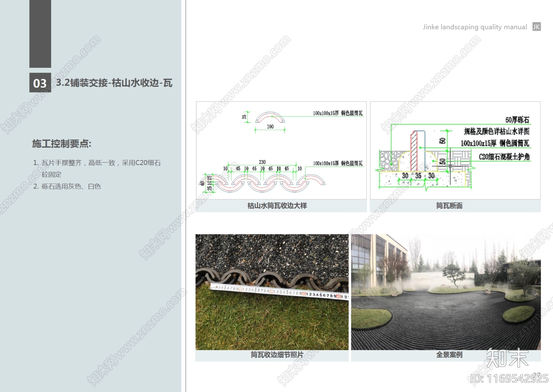Click the 50厚砾石 annotation label
The image size is (553, 392).
[517, 120]
